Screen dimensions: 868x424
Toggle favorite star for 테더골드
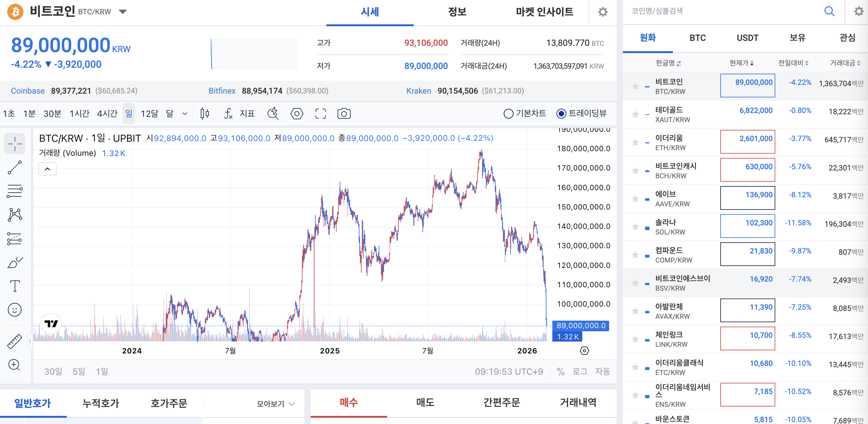635,115
